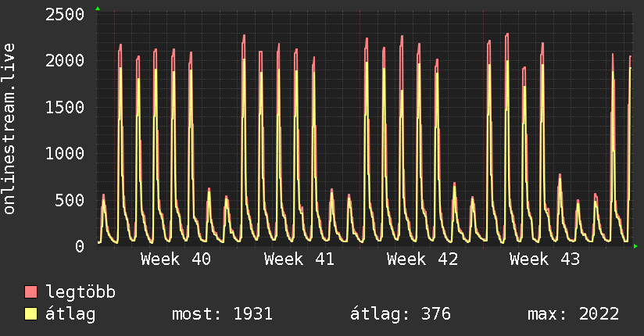Click the max: 2022 statistic
The image size is (644, 336).
tap(574, 314)
